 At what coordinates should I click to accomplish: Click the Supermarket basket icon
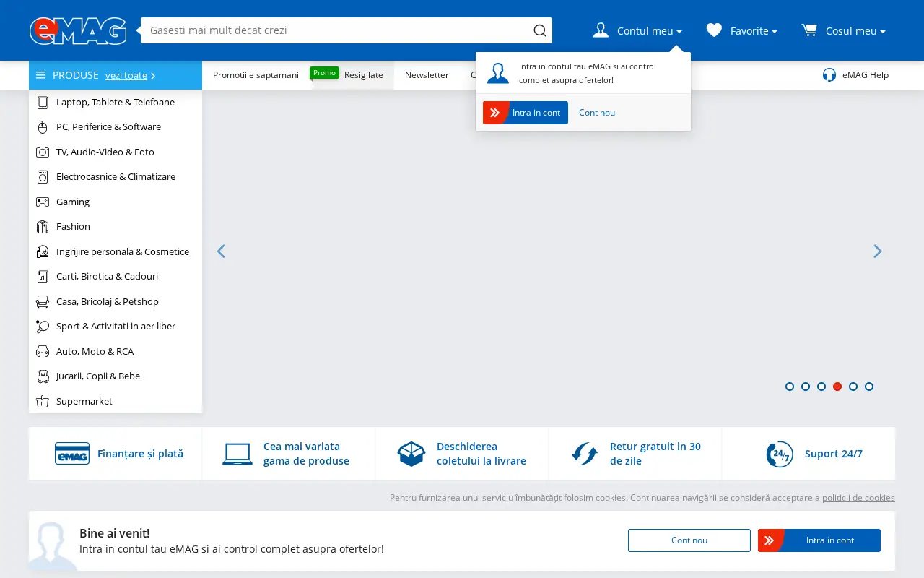tap(43, 402)
